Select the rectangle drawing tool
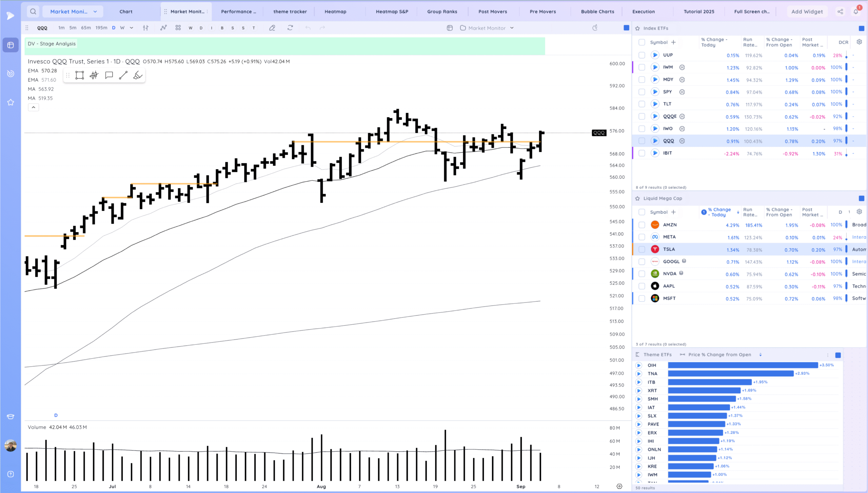 tap(79, 75)
